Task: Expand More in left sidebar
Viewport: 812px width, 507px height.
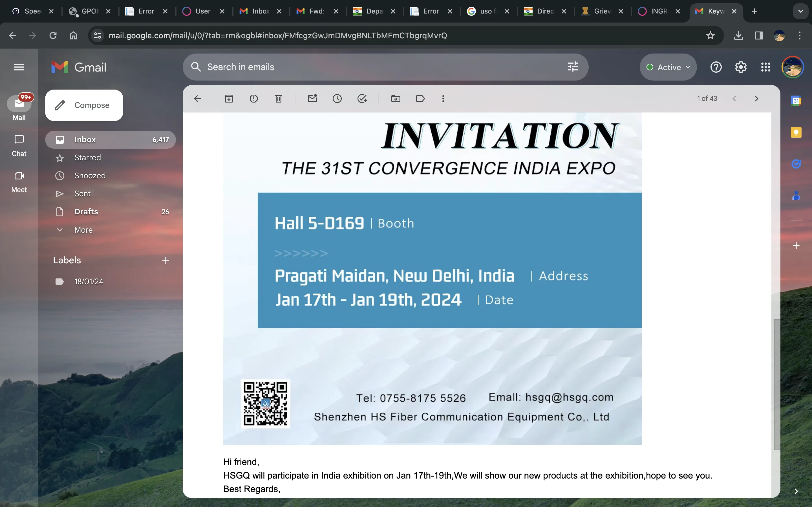Action: (x=83, y=230)
